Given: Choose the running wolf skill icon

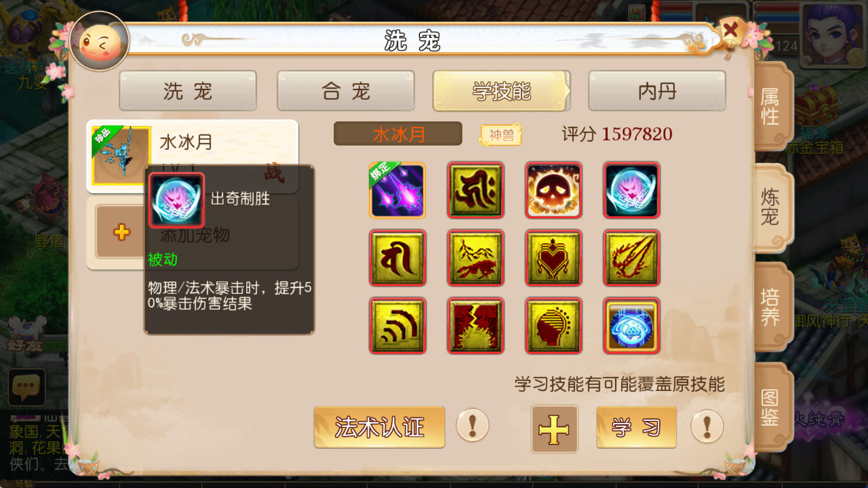Looking at the screenshot, I should 476,258.
